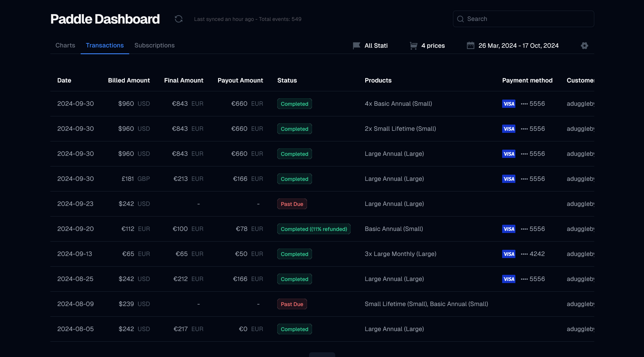Open the 4 prices filter
644x357 pixels.
(x=427, y=46)
